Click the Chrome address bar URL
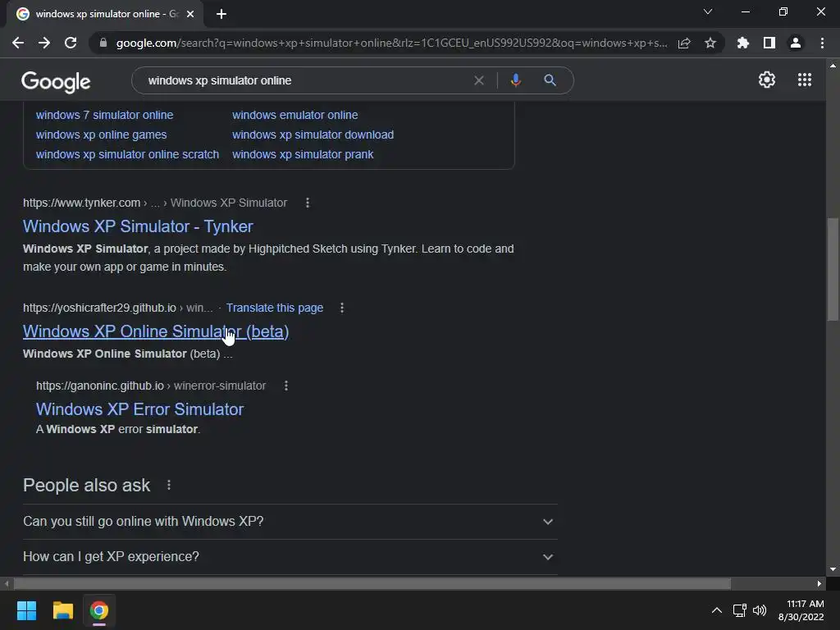This screenshot has width=840, height=630. [391, 43]
